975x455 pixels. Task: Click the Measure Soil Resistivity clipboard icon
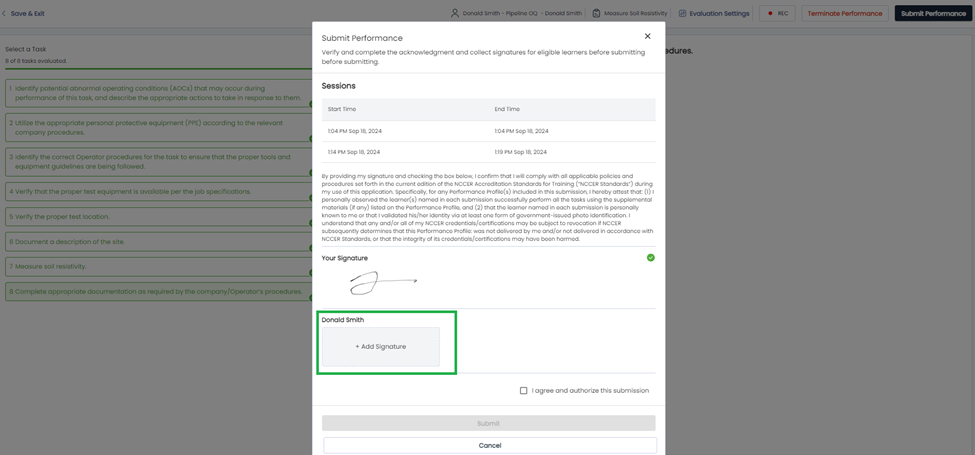coord(597,14)
